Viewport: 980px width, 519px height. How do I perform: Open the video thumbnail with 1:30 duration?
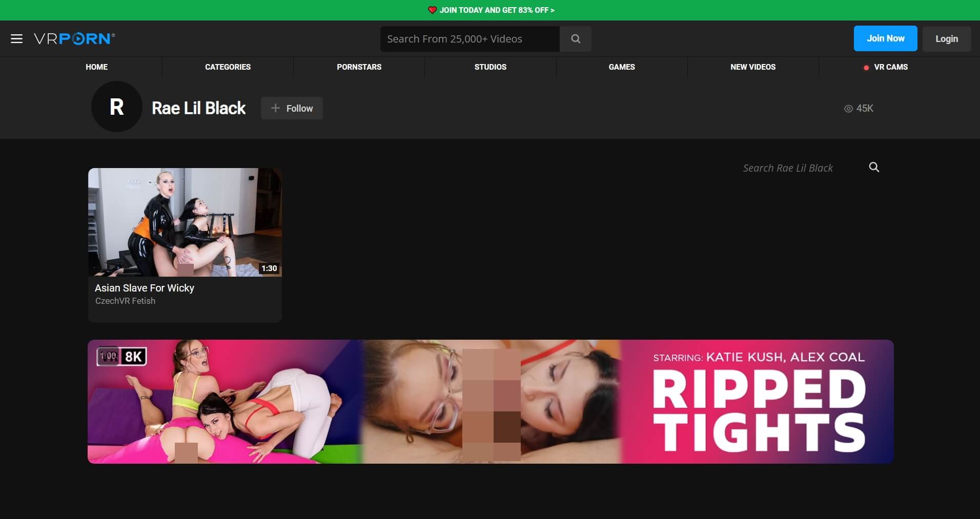point(185,222)
